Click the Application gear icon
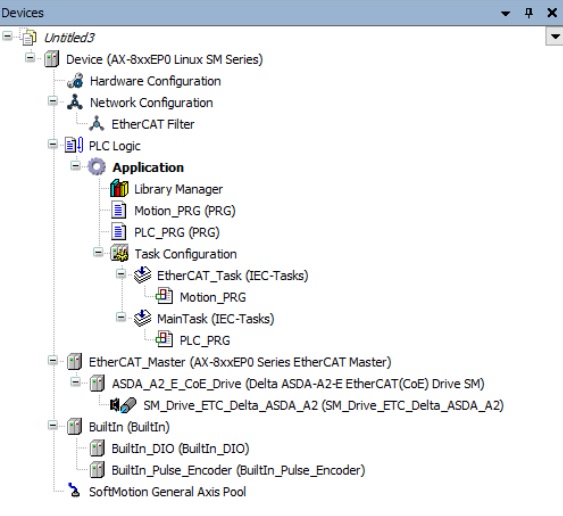 (x=97, y=167)
